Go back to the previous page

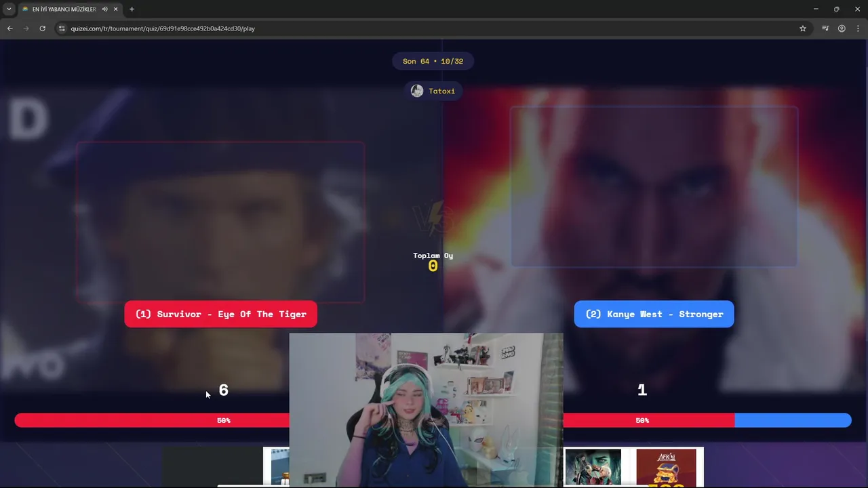(x=9, y=28)
